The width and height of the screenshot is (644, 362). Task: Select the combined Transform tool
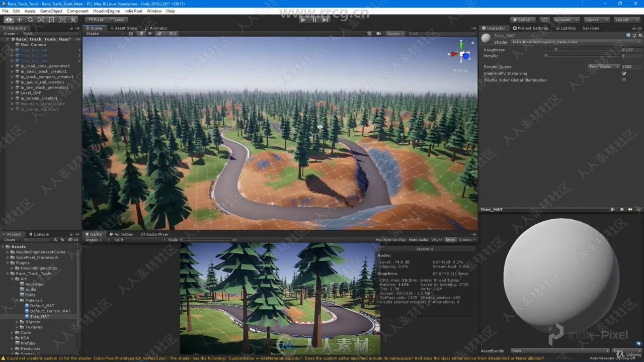coord(62,20)
